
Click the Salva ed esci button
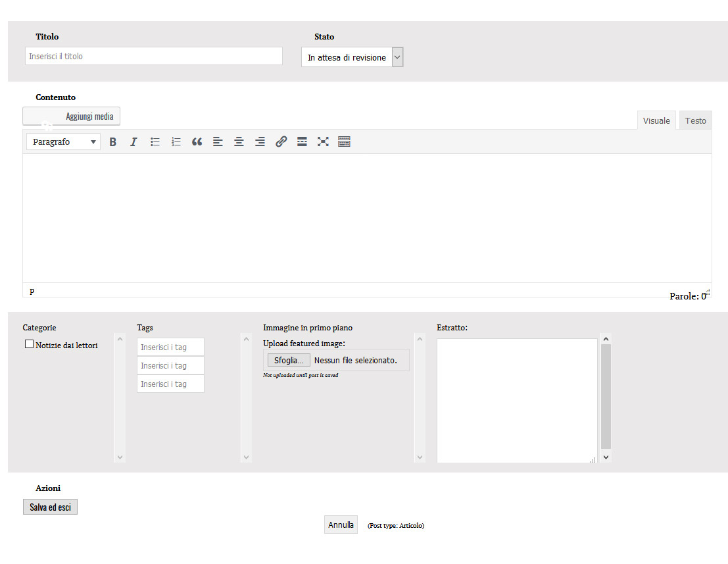50,507
